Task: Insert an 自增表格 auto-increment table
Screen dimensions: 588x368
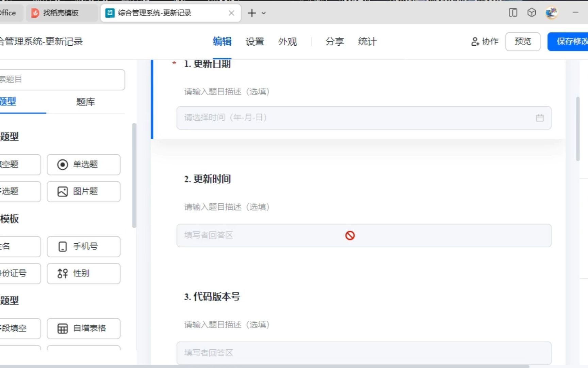Action: coord(83,328)
